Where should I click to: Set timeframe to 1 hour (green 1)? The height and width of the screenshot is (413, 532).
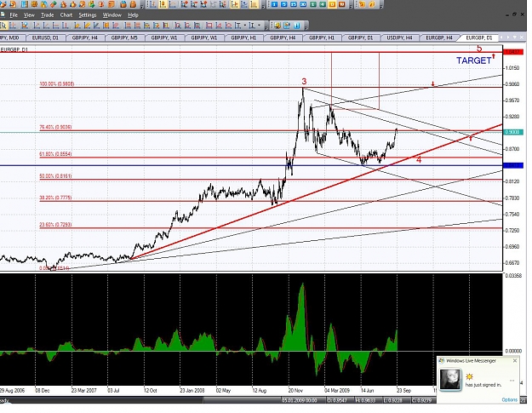click(x=313, y=4)
